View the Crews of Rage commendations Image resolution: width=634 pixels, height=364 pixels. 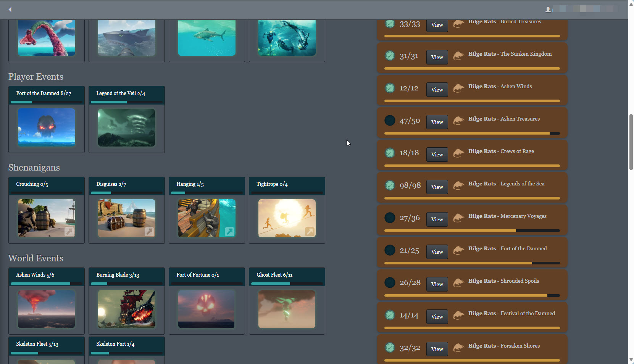(437, 155)
